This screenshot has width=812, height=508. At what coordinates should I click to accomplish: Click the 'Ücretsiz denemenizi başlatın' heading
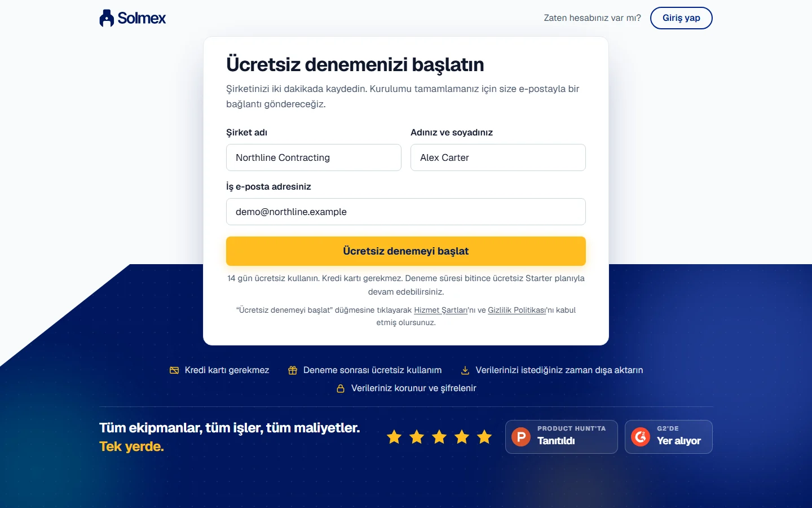(x=355, y=64)
